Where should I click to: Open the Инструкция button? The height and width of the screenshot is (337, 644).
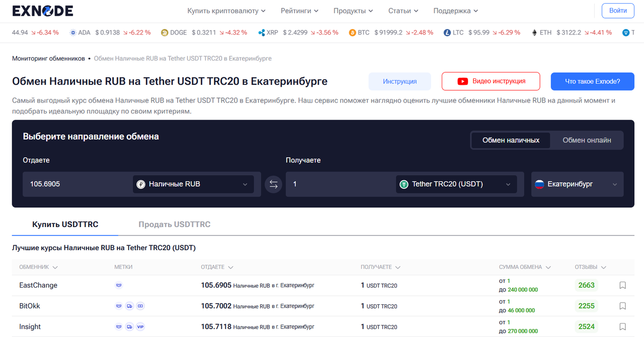click(x=400, y=82)
